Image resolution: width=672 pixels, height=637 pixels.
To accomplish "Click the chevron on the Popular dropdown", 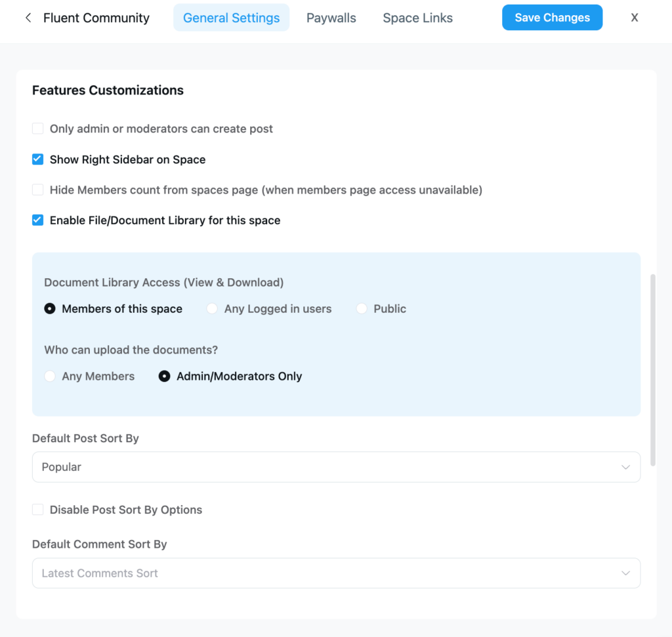I will (x=625, y=467).
